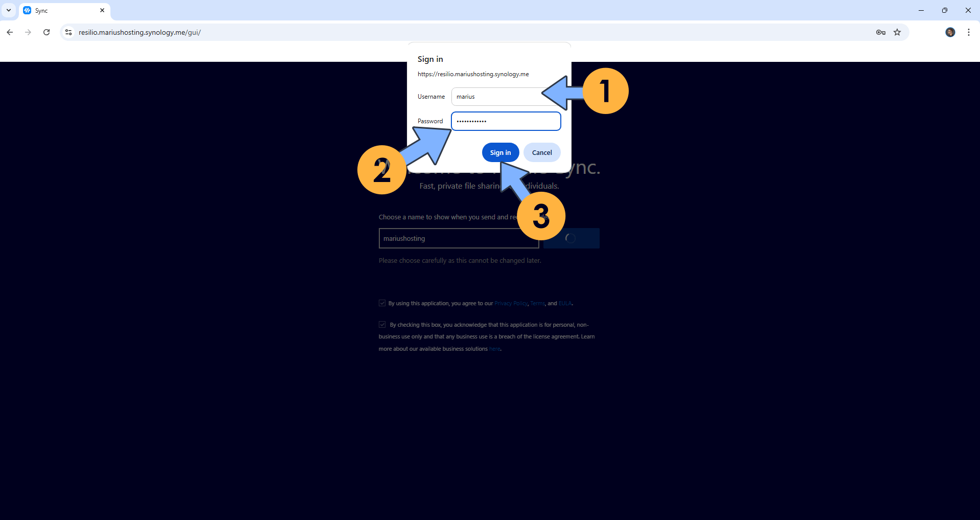980x520 pixels.
Task: Click the browser back arrow
Action: click(x=10, y=32)
